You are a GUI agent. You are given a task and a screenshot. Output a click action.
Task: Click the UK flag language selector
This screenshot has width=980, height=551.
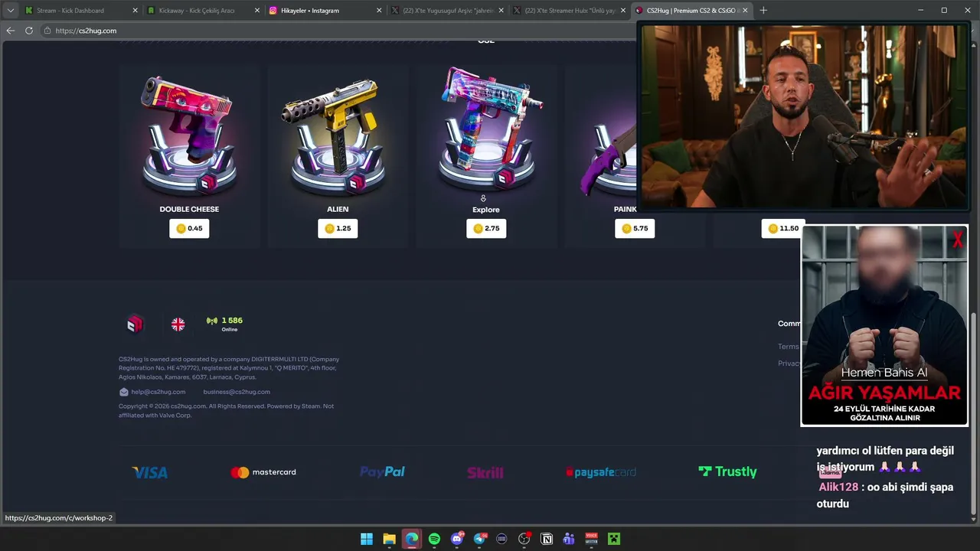[178, 324]
